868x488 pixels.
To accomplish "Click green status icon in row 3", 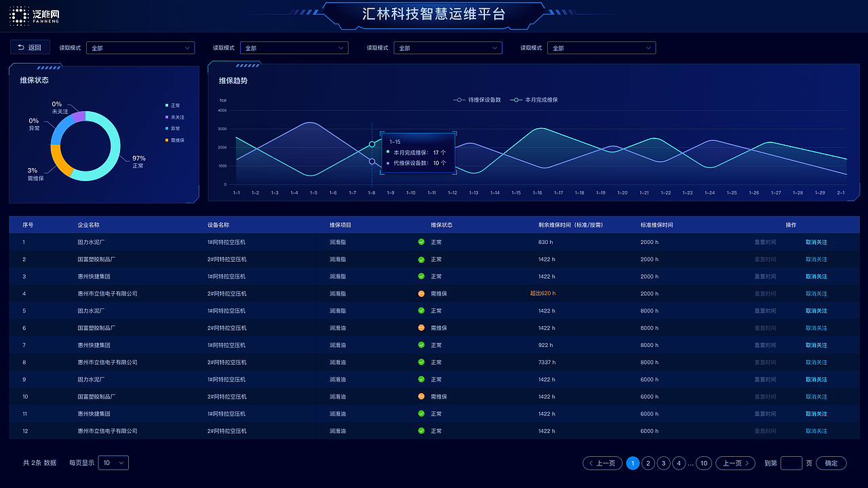I will (x=421, y=277).
